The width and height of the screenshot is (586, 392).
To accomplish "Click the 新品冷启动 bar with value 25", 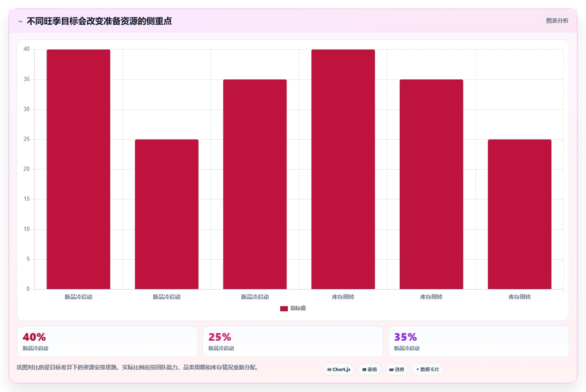I will (167, 214).
